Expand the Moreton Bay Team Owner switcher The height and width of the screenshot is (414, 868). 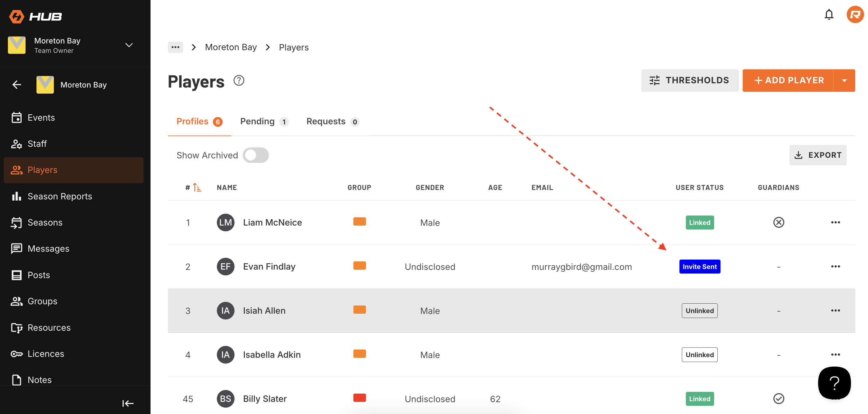pos(129,45)
